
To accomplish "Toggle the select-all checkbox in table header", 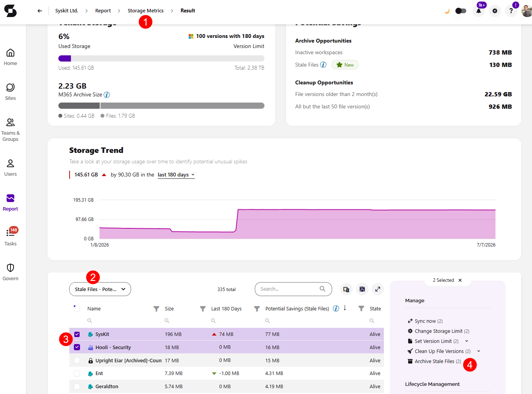I will pos(77,308).
